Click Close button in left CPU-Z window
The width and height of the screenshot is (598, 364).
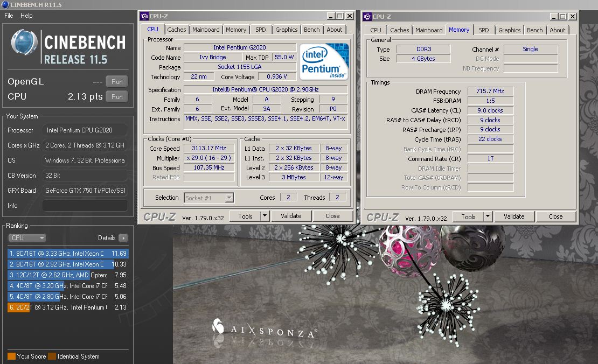332,216
